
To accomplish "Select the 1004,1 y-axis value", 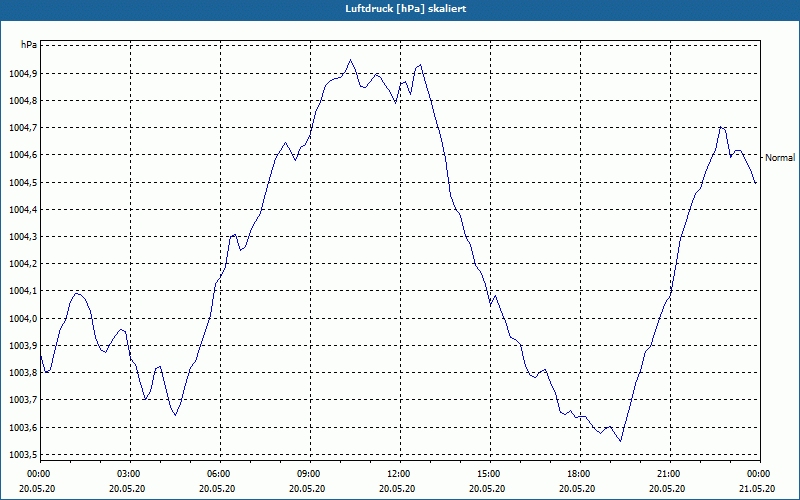I will coord(23,291).
